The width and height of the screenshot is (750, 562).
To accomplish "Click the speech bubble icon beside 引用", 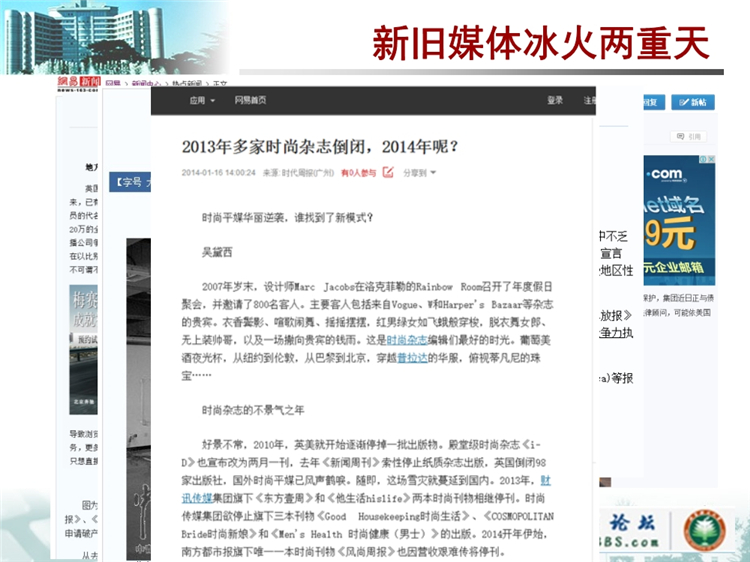I will point(680,137).
